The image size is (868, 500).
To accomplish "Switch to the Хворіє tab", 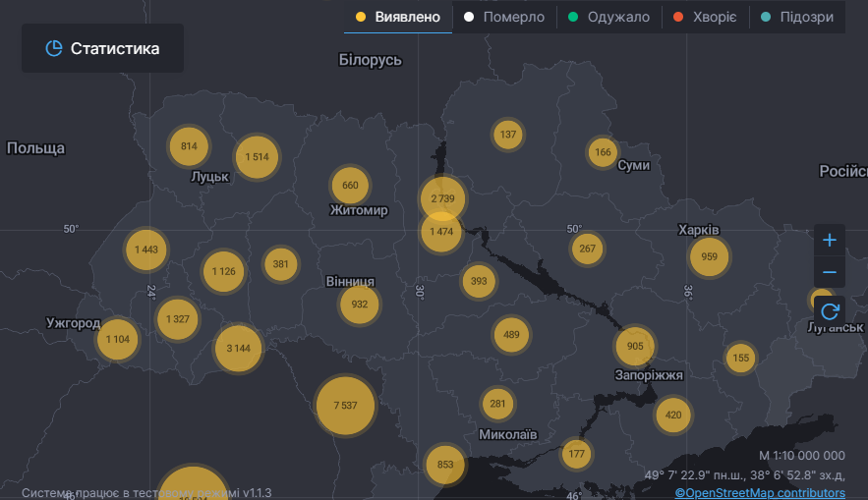I will click(x=706, y=17).
